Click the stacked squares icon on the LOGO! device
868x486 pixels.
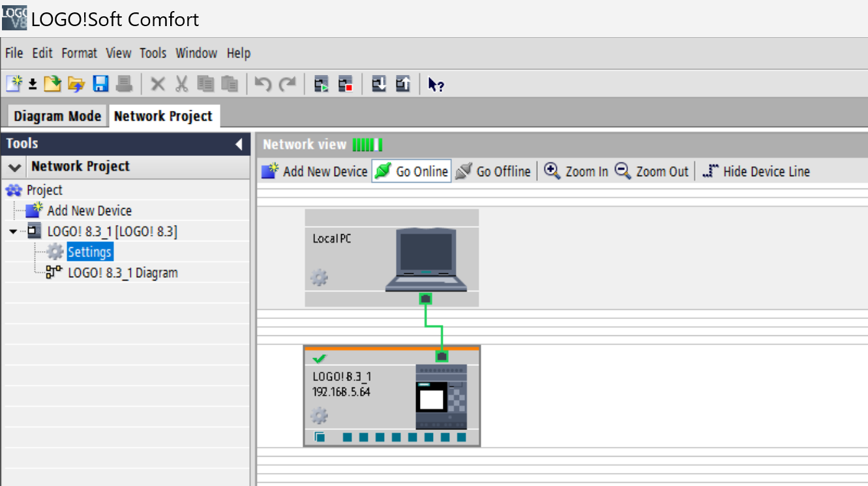point(320,436)
